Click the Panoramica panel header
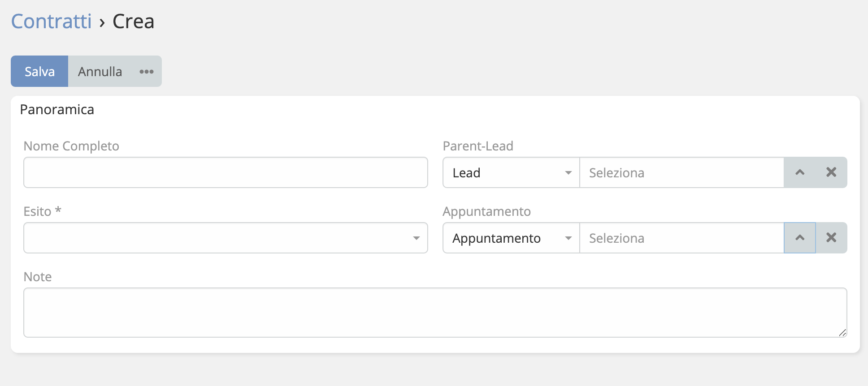The image size is (868, 386). point(57,110)
